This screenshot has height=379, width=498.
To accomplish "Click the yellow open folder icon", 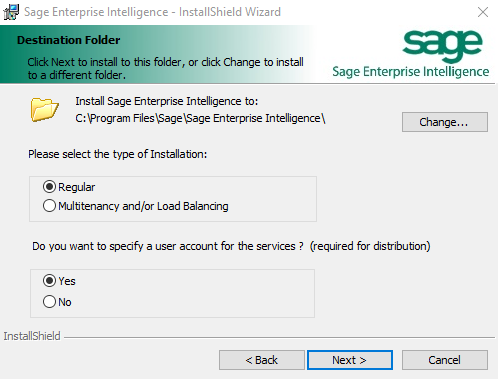I will 45,110.
